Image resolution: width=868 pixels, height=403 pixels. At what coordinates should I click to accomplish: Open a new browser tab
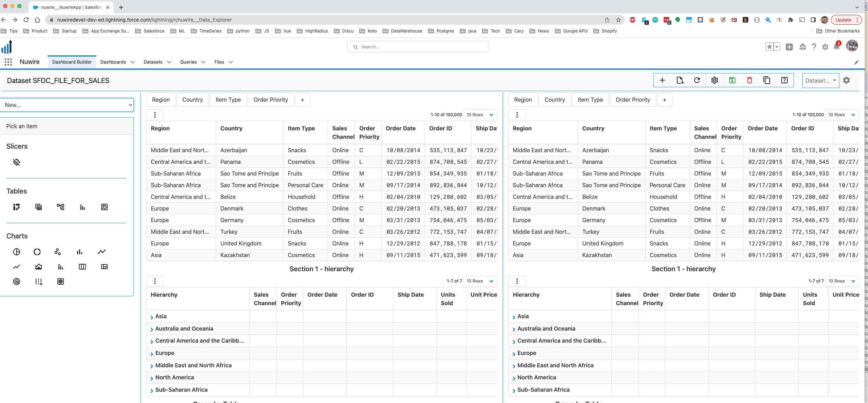pos(121,7)
